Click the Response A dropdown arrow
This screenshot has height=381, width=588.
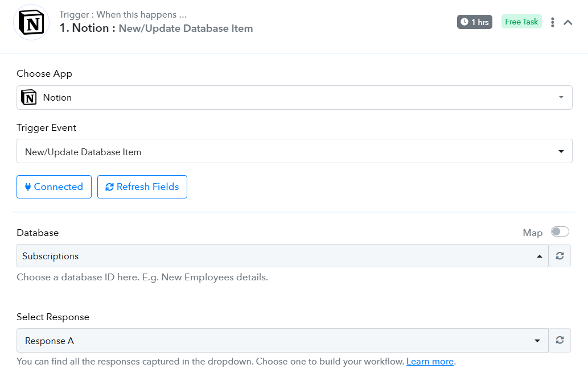pos(537,341)
